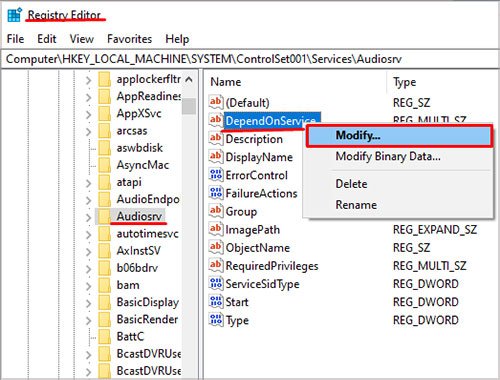
Task: Click the FailureActions binary icon
Action: coord(216,193)
